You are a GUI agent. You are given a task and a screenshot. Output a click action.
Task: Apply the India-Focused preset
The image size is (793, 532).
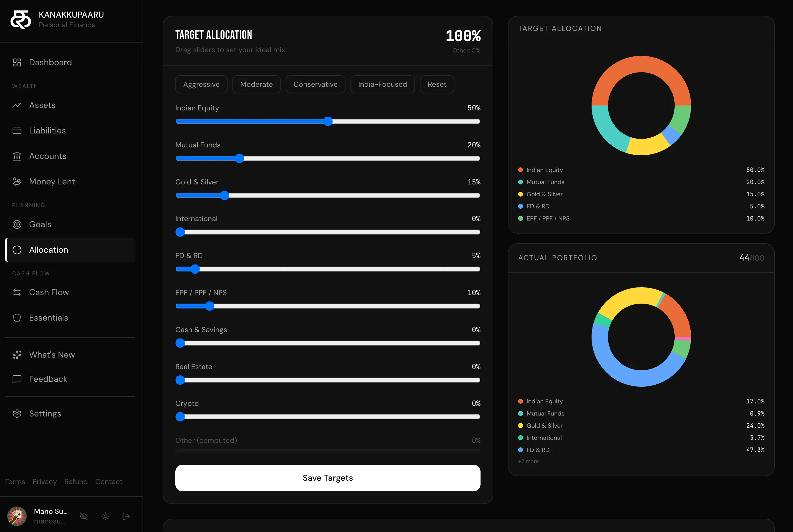[383, 84]
